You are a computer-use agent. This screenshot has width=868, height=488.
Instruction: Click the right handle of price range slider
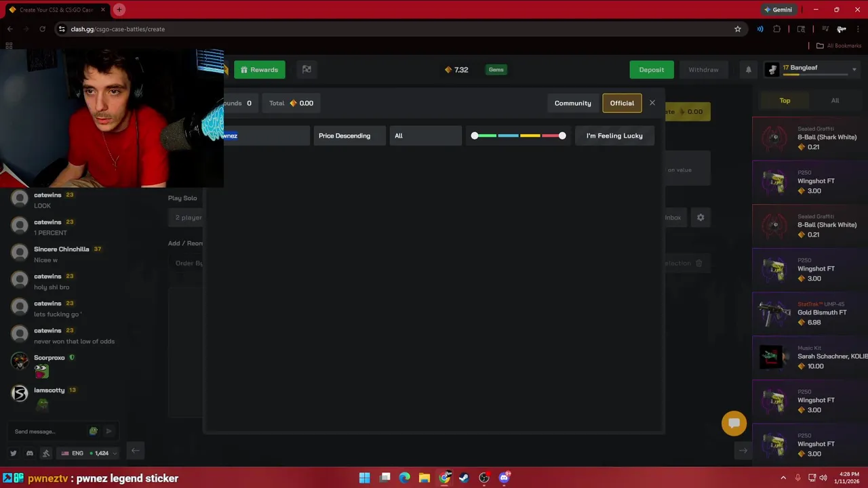pos(562,136)
